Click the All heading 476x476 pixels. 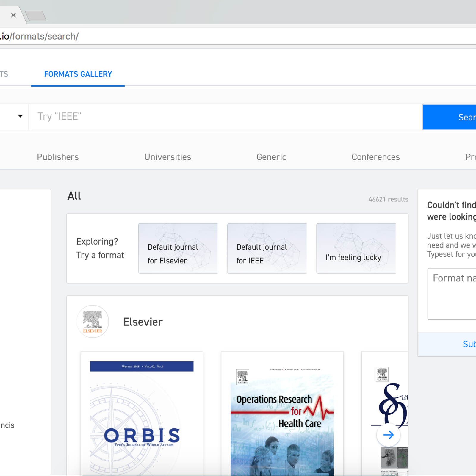tap(74, 196)
